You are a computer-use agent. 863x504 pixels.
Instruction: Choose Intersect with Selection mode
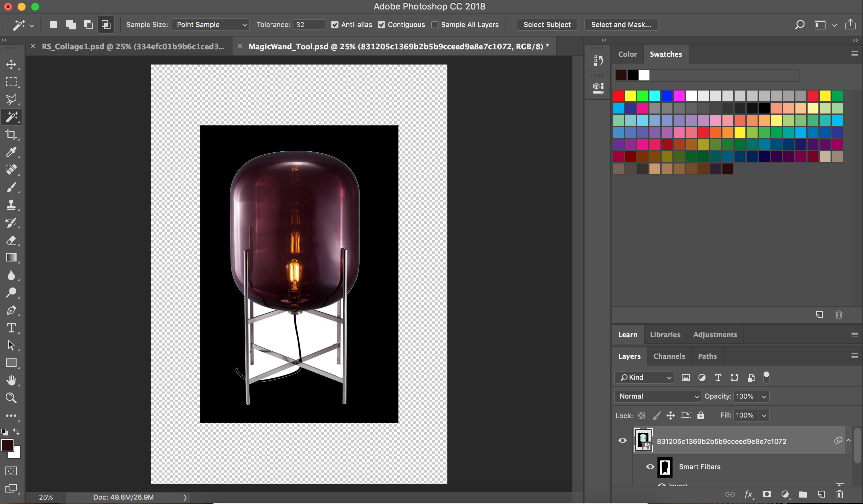tap(106, 25)
